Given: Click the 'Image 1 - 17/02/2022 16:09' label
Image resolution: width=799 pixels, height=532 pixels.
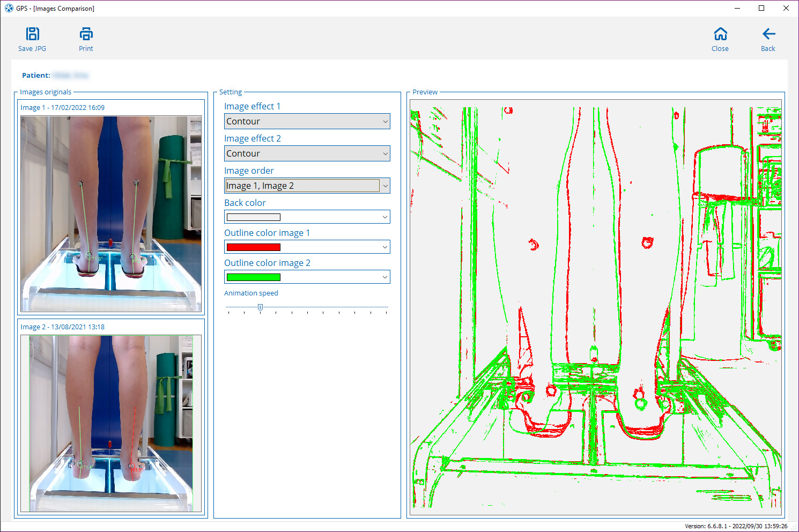Looking at the screenshot, I should [63, 107].
